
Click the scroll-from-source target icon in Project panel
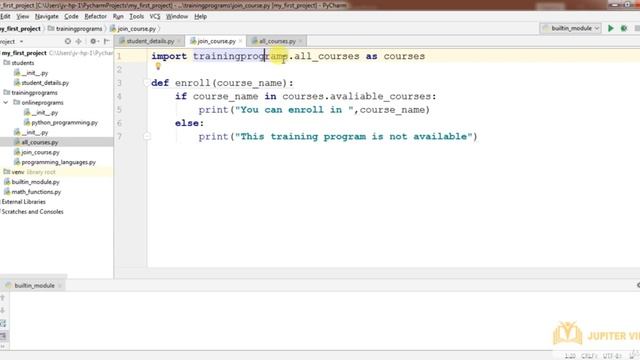coord(68,41)
